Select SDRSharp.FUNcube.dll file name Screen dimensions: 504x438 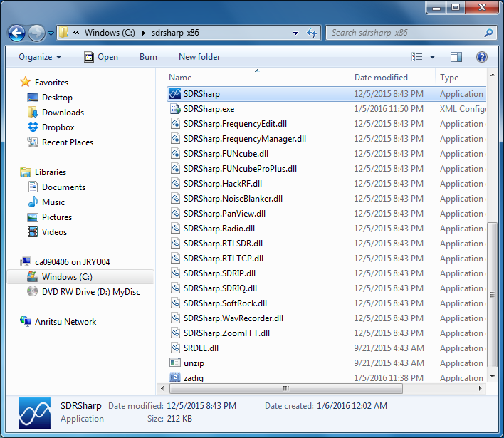(x=226, y=154)
